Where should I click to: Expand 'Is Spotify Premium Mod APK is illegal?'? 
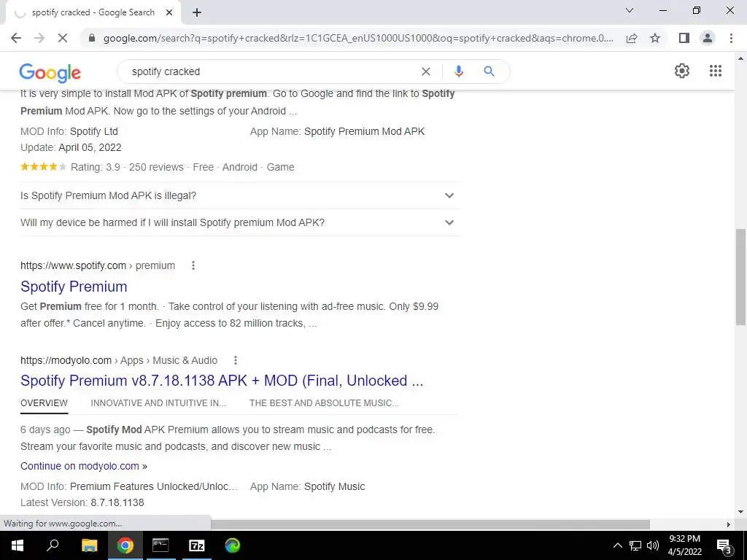(239, 195)
